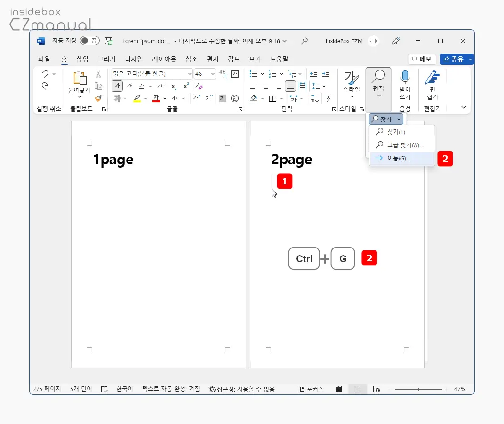Switch to 레이아웃 tab
Screen dimensions: 504x424
click(164, 59)
